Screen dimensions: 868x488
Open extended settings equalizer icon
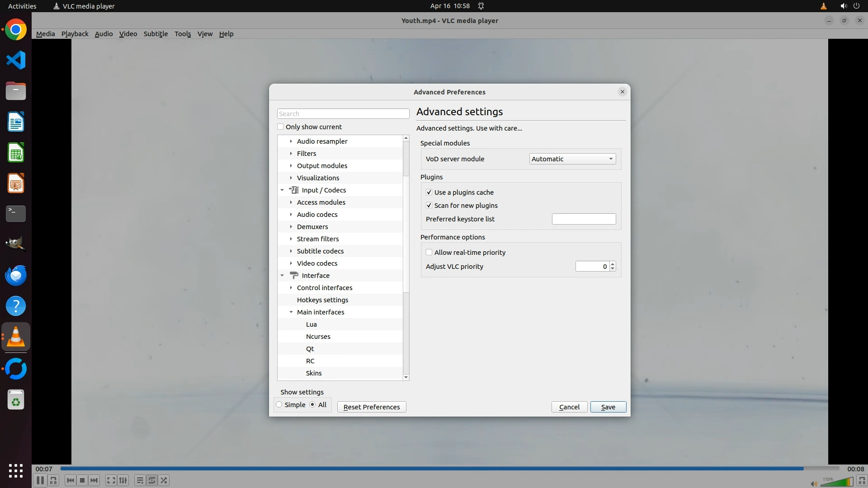(x=123, y=480)
